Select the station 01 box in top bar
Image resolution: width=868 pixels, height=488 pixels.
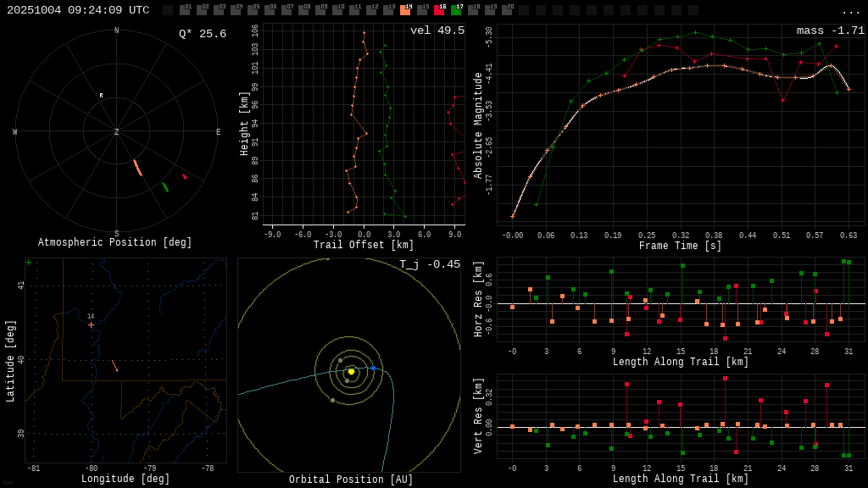click(185, 10)
